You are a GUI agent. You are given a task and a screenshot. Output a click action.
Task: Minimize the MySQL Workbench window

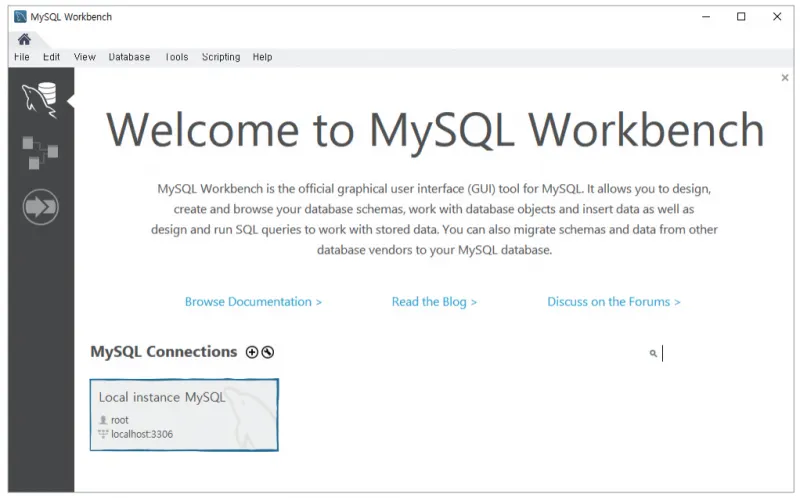pos(706,17)
